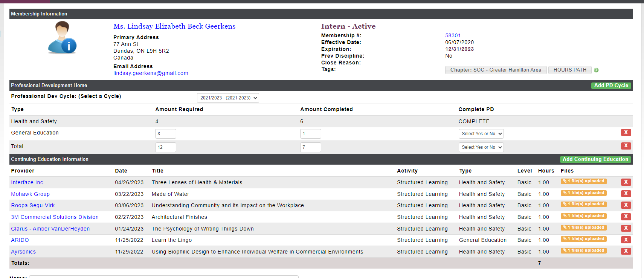Click Total Amount Completed field
644x278 pixels.
click(x=311, y=147)
